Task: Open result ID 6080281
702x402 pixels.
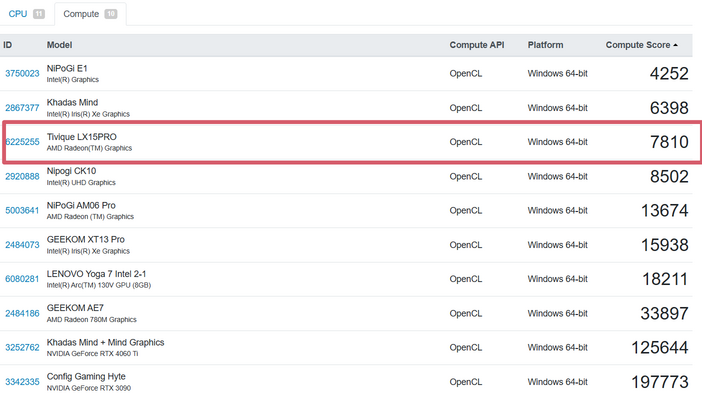Action: point(22,279)
